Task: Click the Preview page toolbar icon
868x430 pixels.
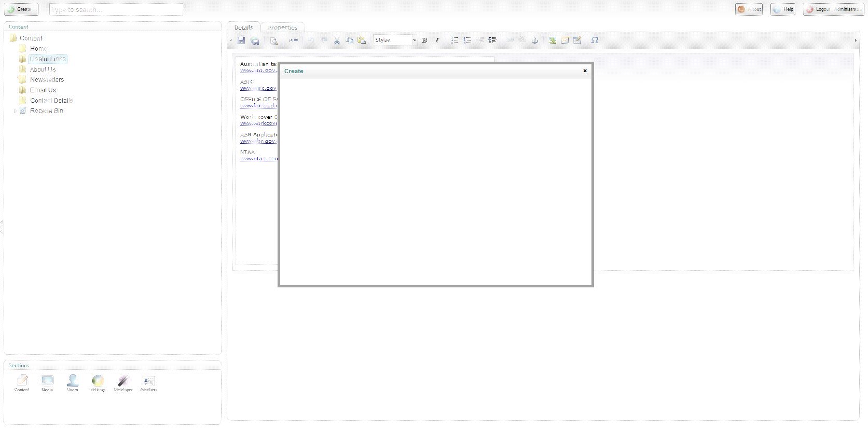Action: point(274,40)
